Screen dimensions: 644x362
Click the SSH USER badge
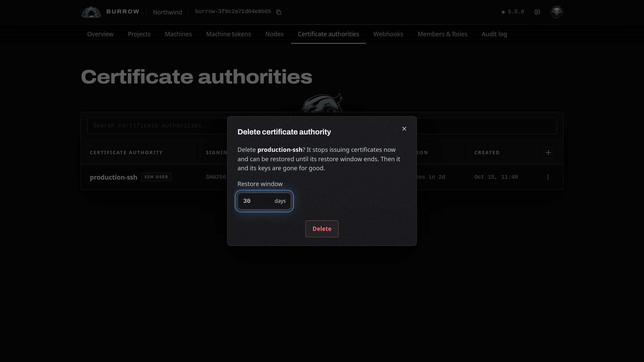(156, 177)
